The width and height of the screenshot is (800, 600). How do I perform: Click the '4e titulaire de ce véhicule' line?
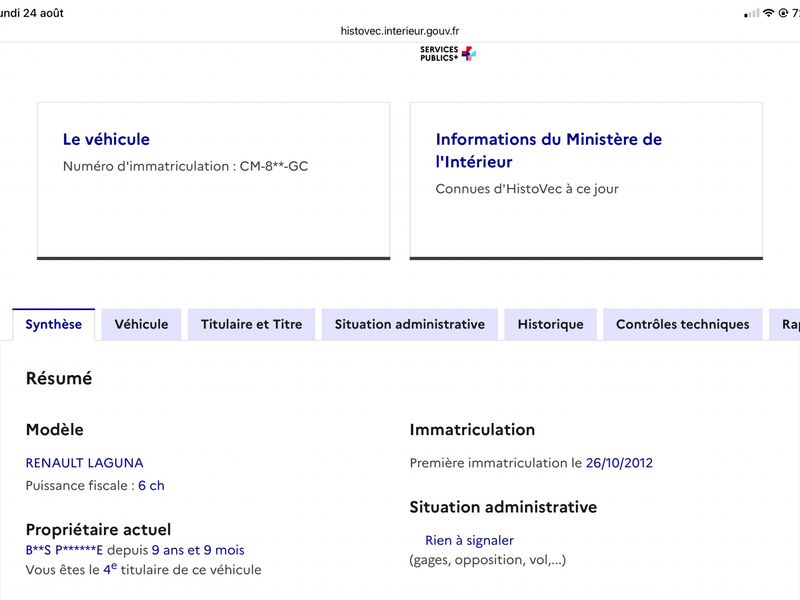(x=143, y=569)
